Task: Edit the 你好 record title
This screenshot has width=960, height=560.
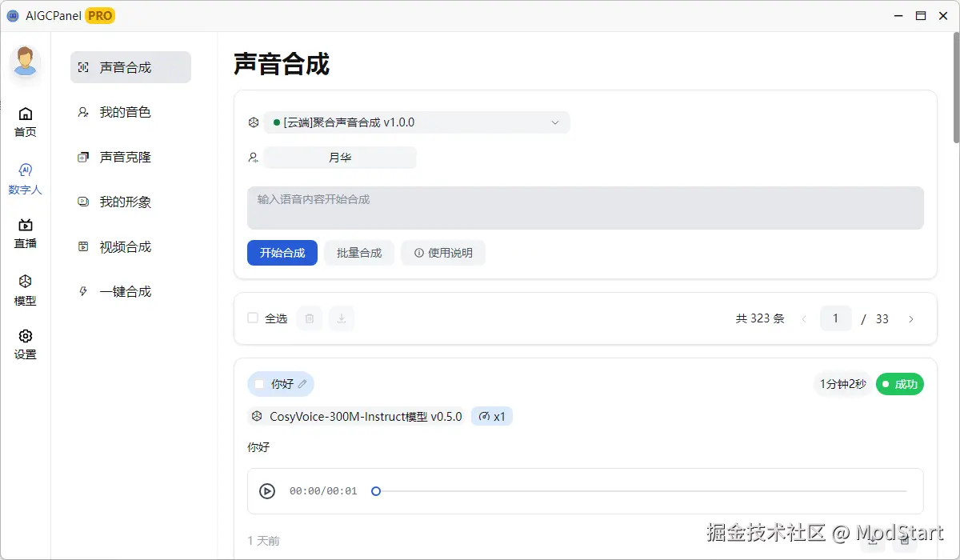Action: pos(302,384)
